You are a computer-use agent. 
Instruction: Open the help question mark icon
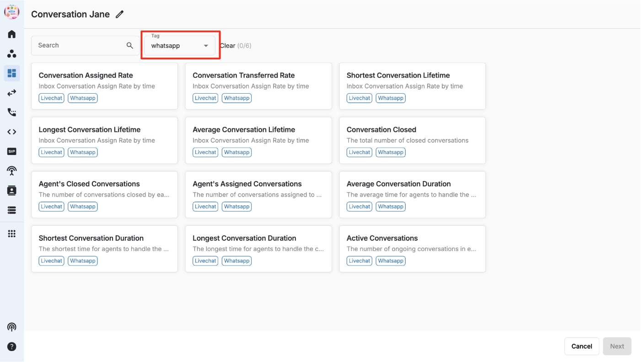[12, 346]
